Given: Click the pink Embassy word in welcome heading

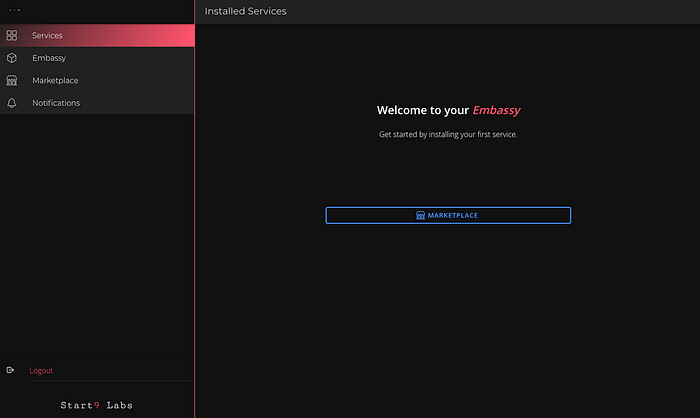Looking at the screenshot, I should click(496, 110).
